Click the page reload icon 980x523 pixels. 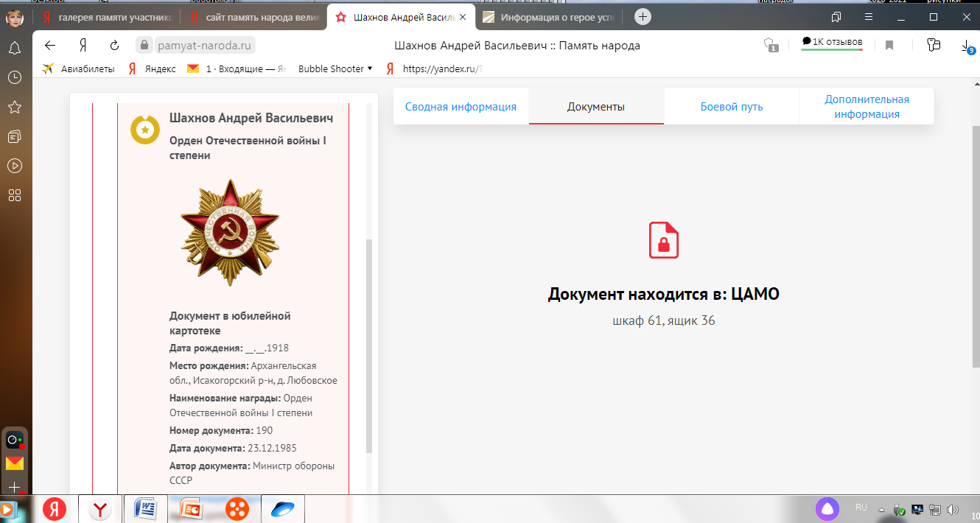coord(114,46)
